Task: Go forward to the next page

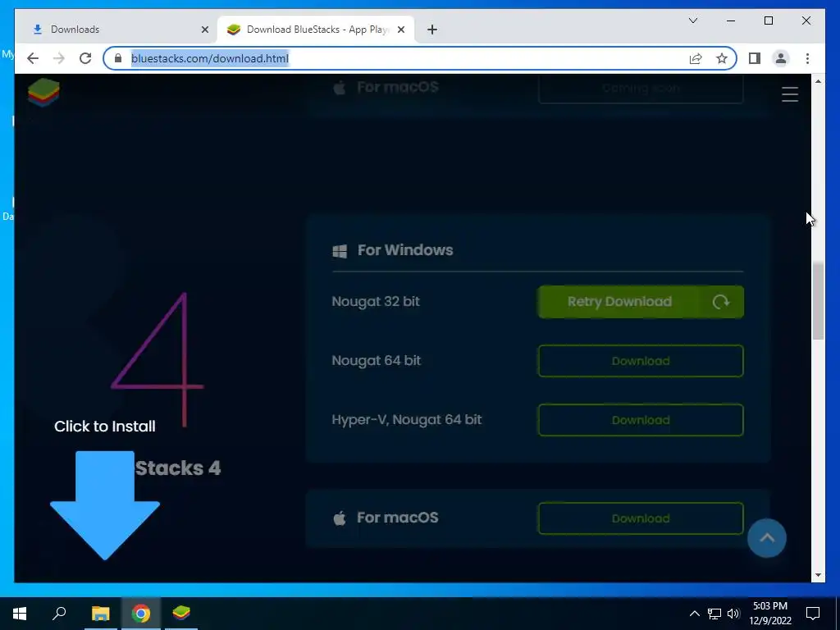Action: click(x=59, y=58)
